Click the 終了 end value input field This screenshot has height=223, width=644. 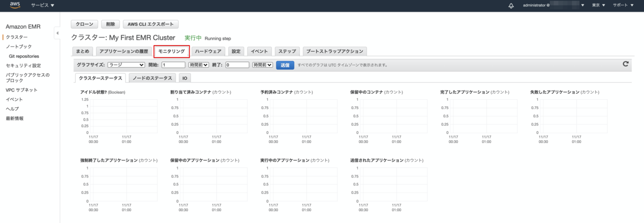[x=237, y=65]
